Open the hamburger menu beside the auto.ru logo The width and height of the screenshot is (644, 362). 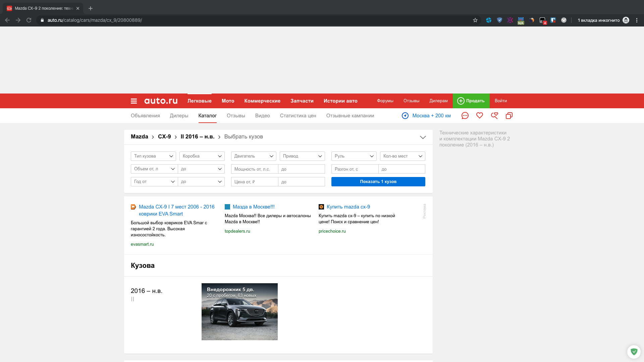(x=133, y=101)
